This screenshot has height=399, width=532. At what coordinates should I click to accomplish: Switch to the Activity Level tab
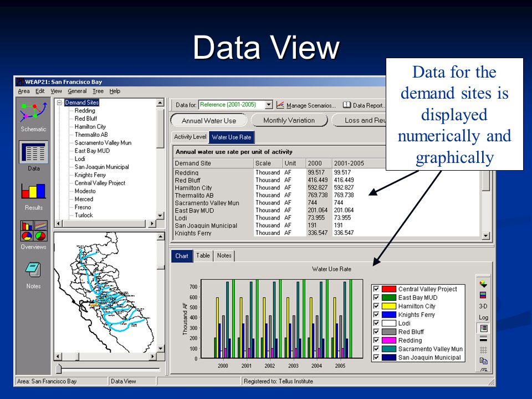click(190, 137)
